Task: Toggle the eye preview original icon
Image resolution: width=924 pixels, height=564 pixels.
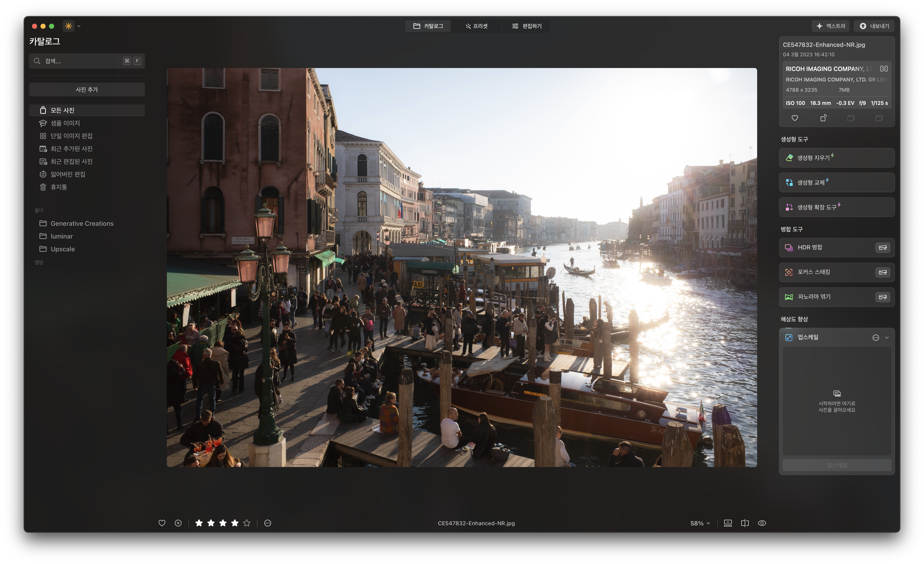Action: [x=762, y=523]
